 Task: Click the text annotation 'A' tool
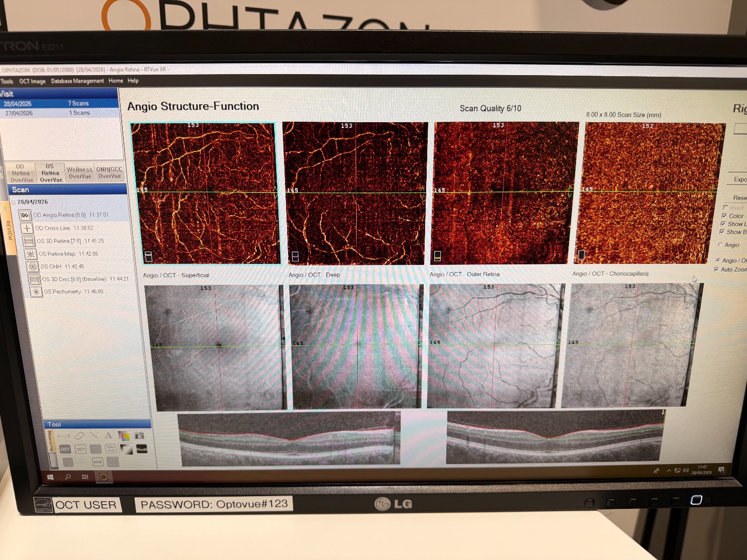108,436
